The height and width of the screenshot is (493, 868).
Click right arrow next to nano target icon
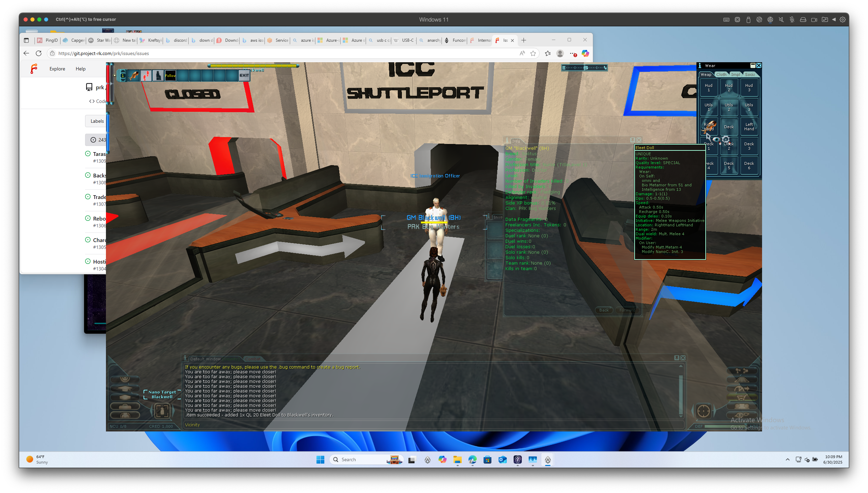point(173,411)
